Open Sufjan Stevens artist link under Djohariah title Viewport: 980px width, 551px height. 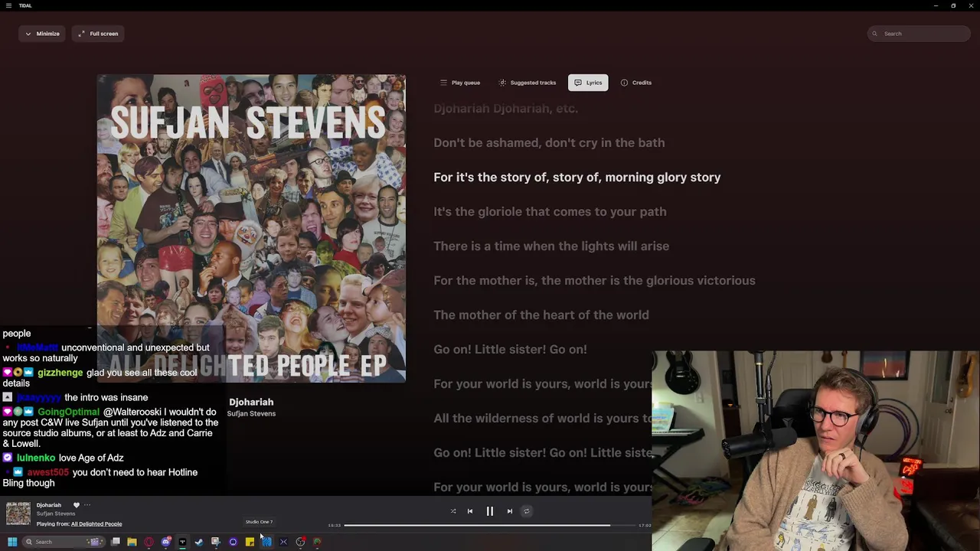(251, 414)
